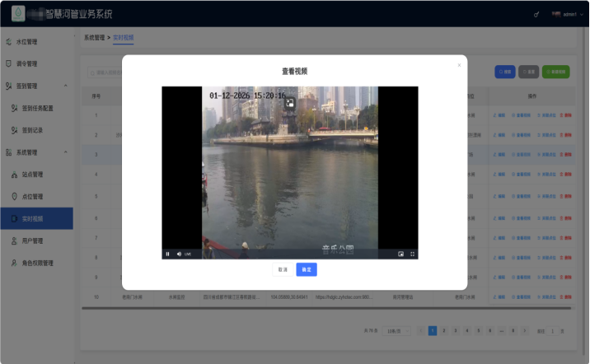Enable picture-in-picture mode for the video

400,254
